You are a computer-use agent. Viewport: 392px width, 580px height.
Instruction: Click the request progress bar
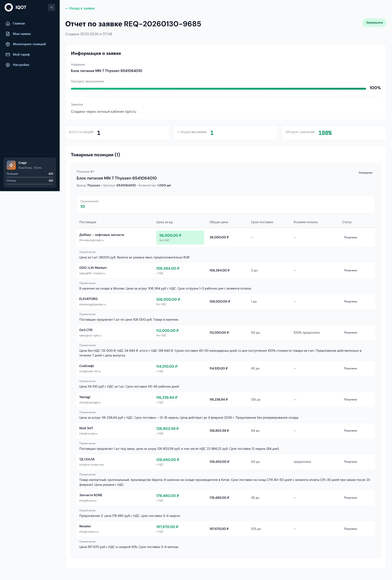tap(218, 89)
